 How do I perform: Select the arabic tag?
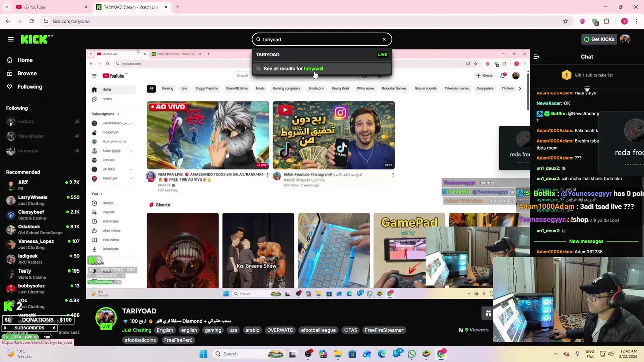pos(252,330)
